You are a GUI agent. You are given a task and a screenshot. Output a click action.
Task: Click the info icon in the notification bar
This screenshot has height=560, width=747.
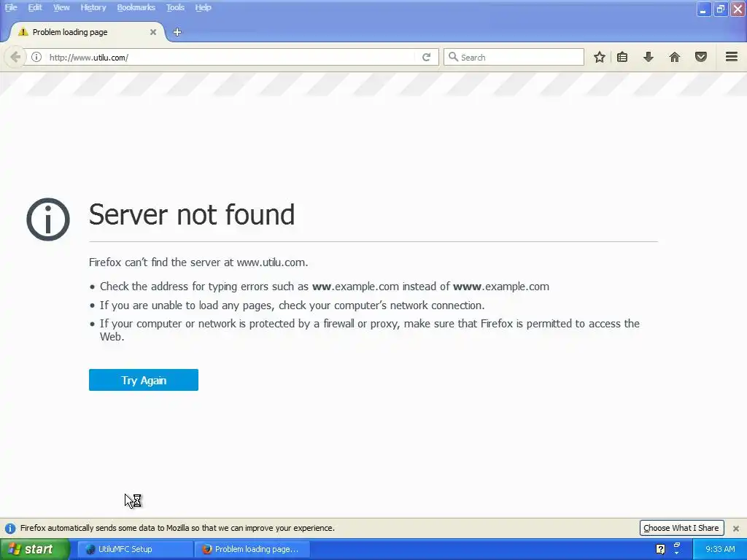coord(10,528)
